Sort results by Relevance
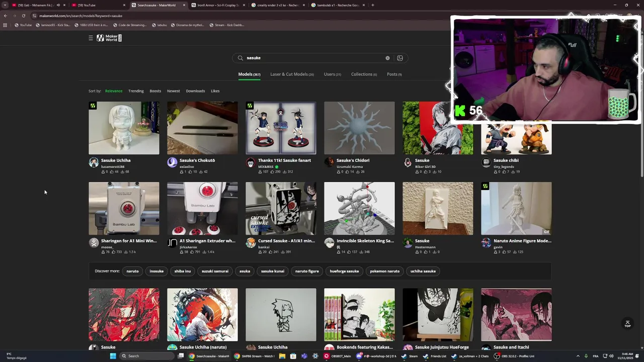Viewport: 644px width, 362px height. point(114,91)
